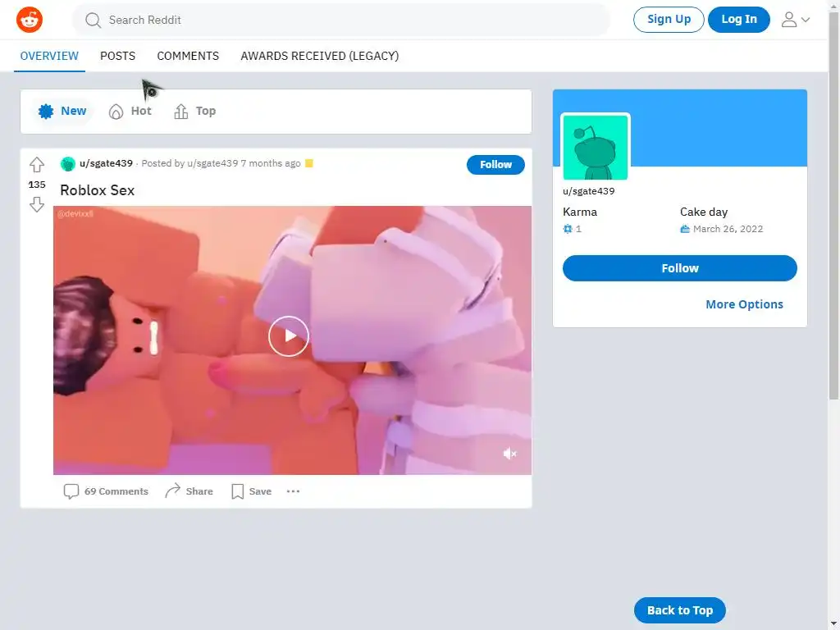Click the Sign Up button

pos(669,20)
